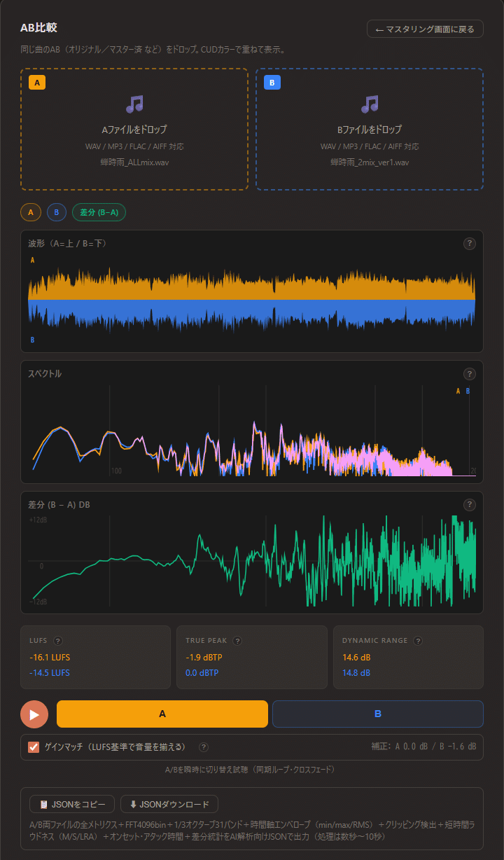This screenshot has height=860, width=504.
Task: Switch listening to track B
Action: pyautogui.click(x=378, y=714)
